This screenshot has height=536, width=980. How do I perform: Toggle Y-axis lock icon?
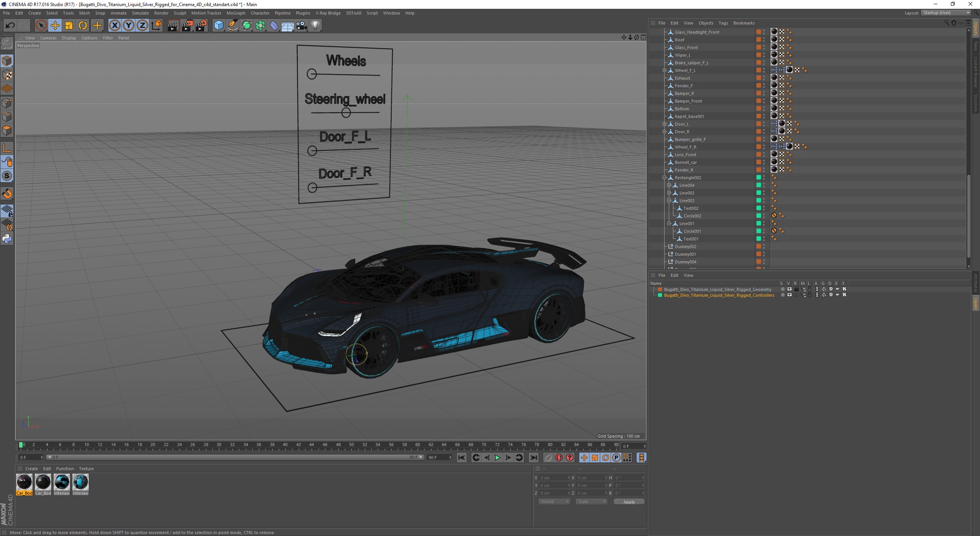[x=129, y=26]
